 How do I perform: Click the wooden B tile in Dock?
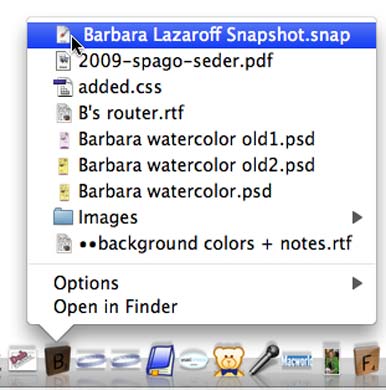click(x=57, y=360)
